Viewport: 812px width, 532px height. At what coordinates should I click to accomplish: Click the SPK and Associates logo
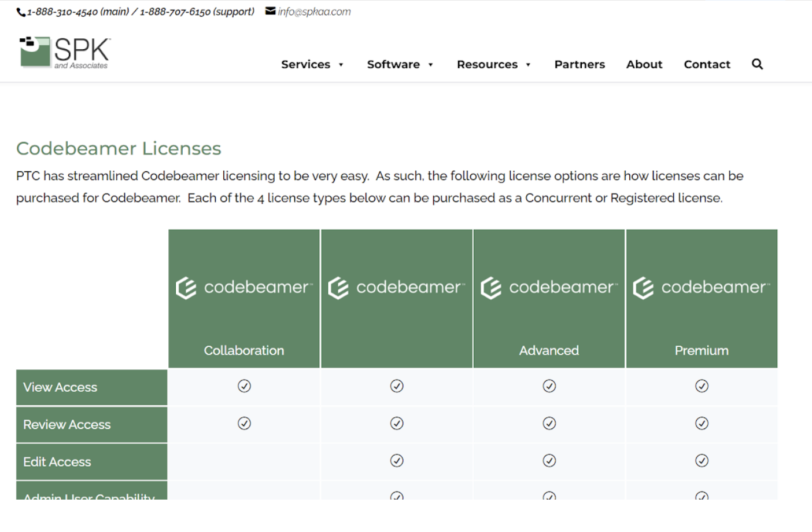pyautogui.click(x=65, y=53)
